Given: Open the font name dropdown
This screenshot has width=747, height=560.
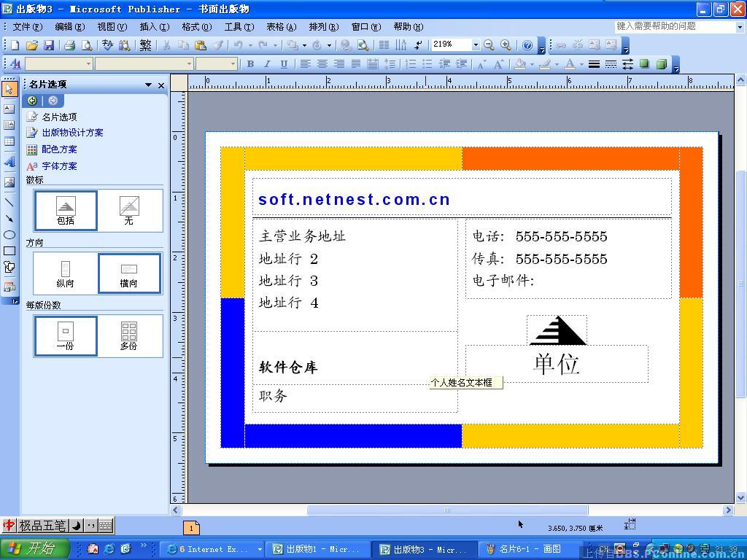Looking at the screenshot, I should [189, 64].
